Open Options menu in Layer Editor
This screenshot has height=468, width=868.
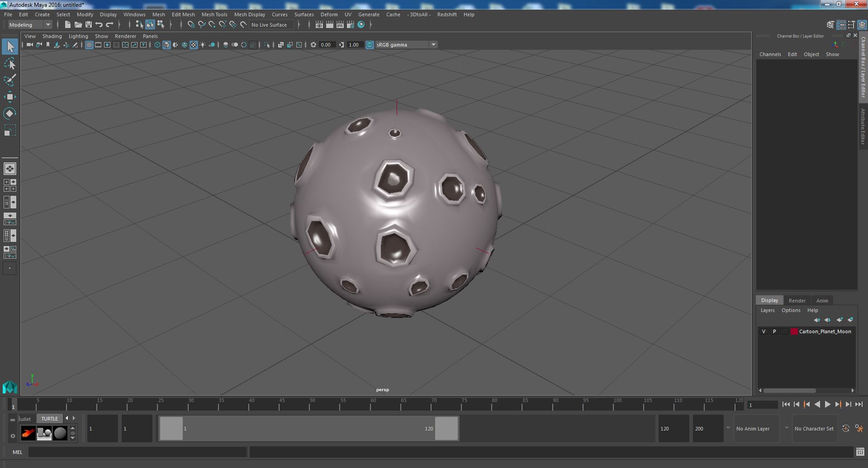791,310
